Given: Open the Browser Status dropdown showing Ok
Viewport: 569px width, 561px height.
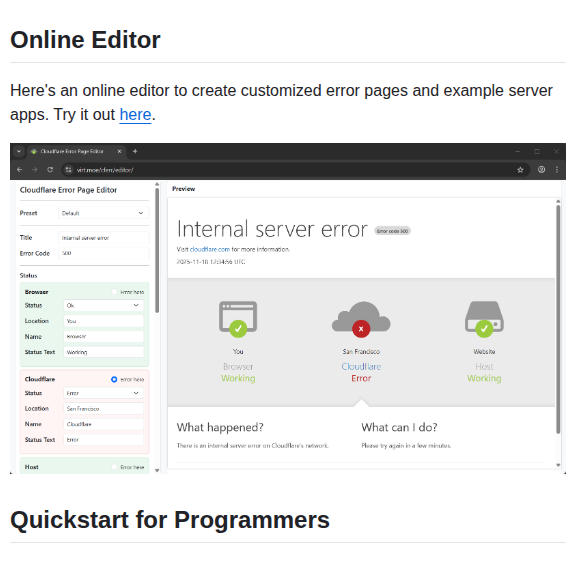Looking at the screenshot, I should click(x=103, y=306).
